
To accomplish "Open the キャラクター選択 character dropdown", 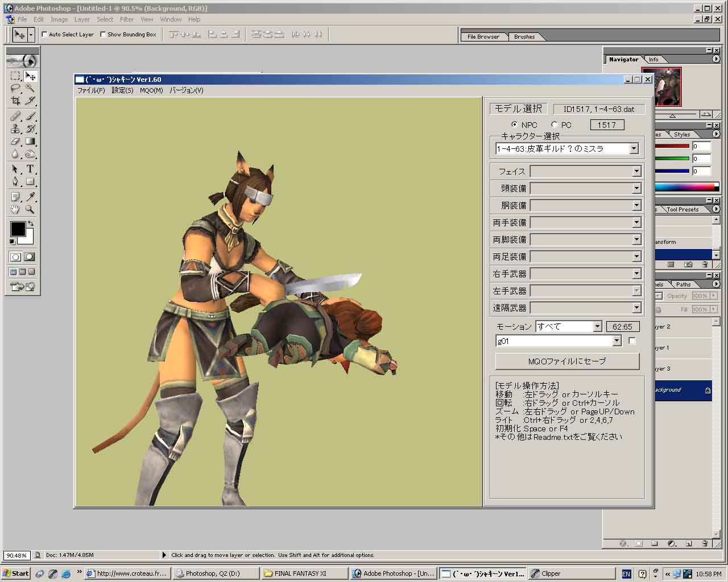I will [x=634, y=149].
